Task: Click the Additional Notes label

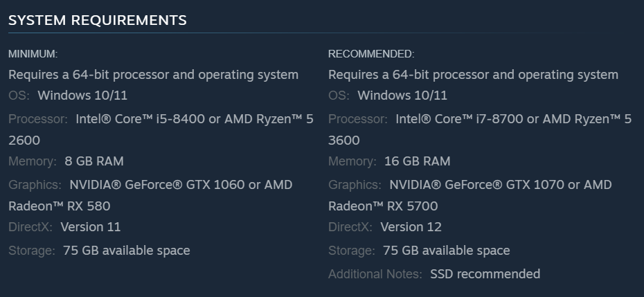Action: (375, 274)
